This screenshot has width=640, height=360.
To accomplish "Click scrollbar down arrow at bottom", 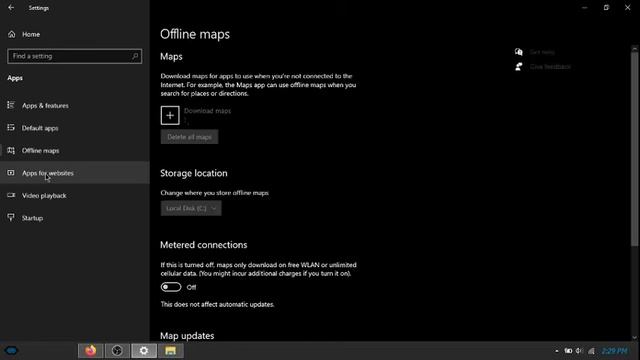I will (634, 338).
